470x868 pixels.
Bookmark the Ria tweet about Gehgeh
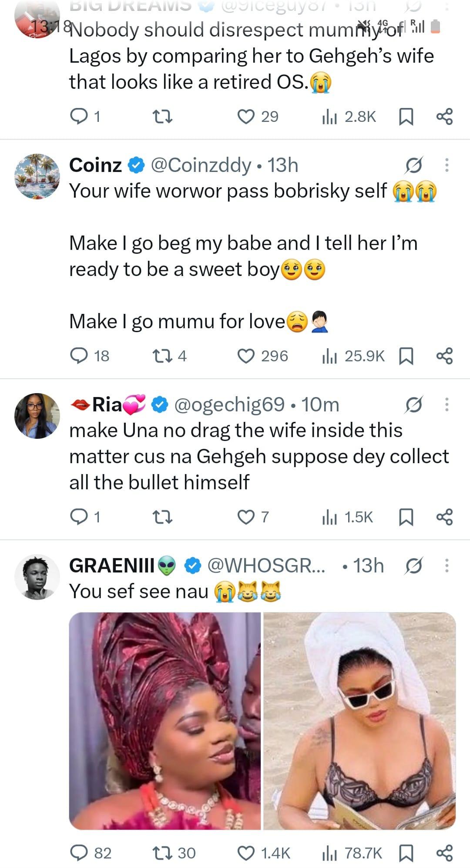(x=406, y=517)
